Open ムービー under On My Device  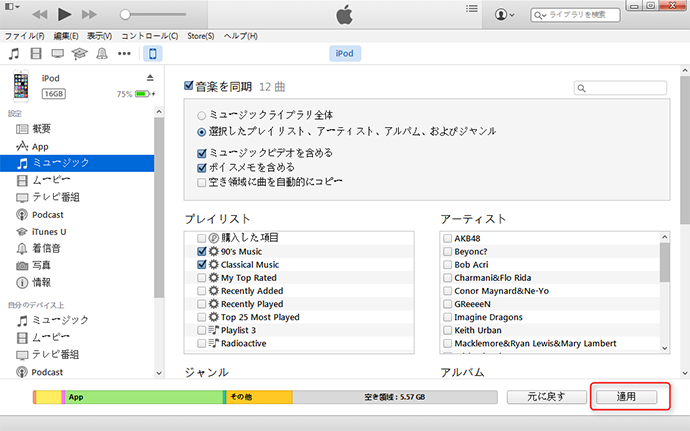coord(77,338)
